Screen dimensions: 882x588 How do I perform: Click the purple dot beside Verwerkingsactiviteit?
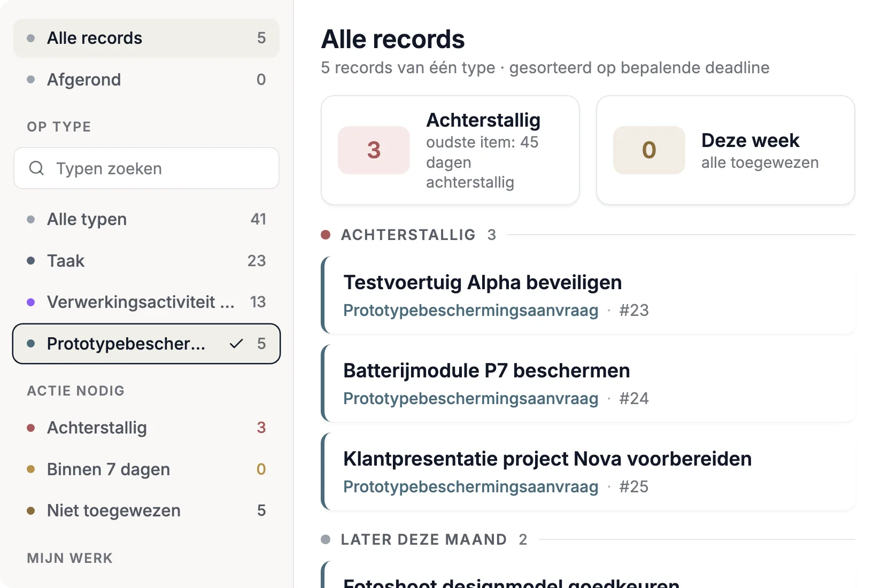tap(31, 302)
